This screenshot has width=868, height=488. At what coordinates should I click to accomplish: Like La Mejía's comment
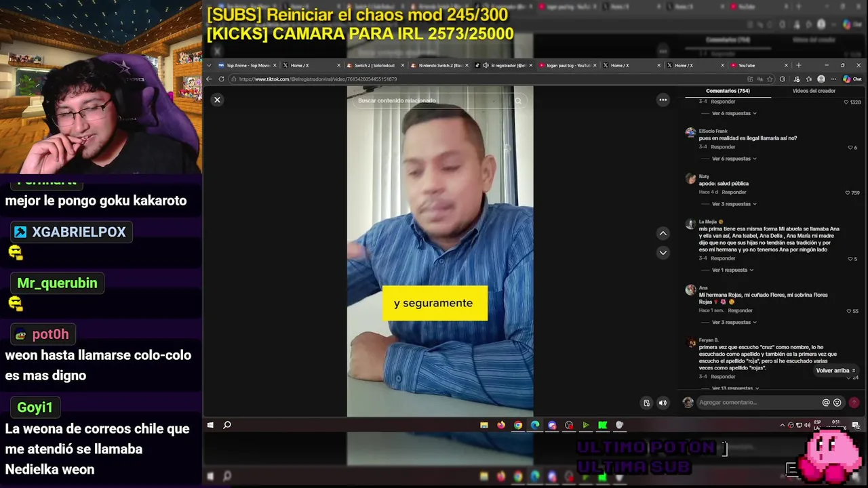(850, 258)
